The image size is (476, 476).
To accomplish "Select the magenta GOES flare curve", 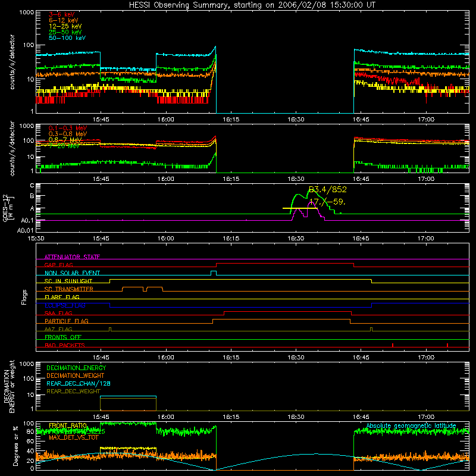I will click(x=311, y=203).
